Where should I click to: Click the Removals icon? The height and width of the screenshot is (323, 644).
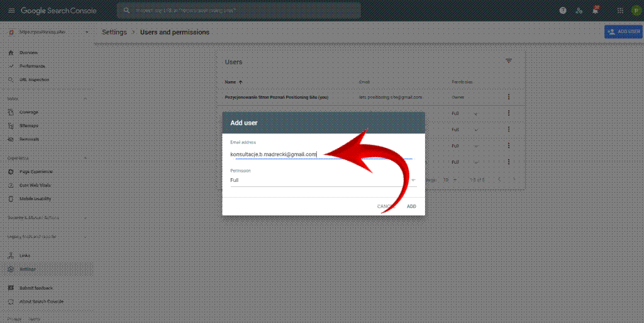[x=11, y=139]
